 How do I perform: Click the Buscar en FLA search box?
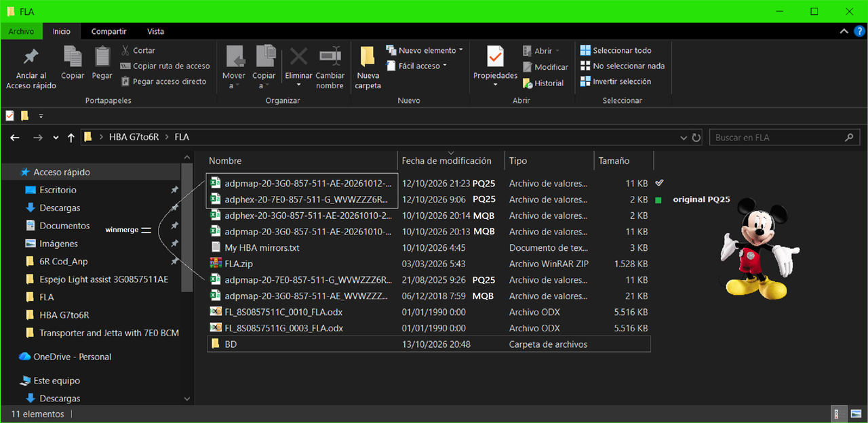pyautogui.click(x=785, y=138)
